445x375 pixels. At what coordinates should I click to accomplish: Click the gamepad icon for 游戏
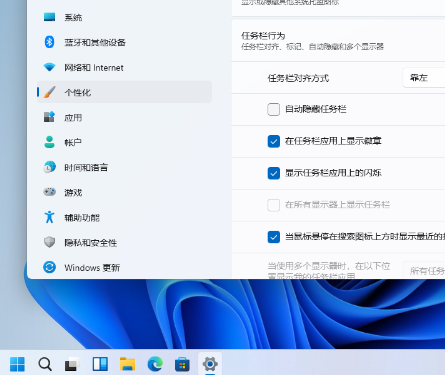coord(49,192)
